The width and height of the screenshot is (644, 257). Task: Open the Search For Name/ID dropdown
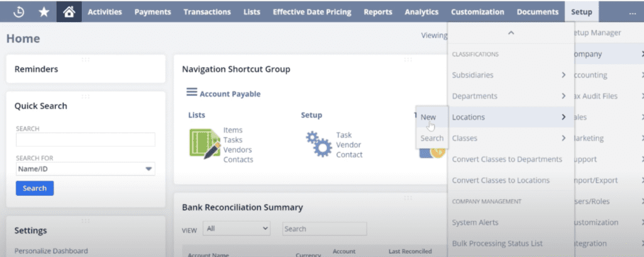pos(85,169)
